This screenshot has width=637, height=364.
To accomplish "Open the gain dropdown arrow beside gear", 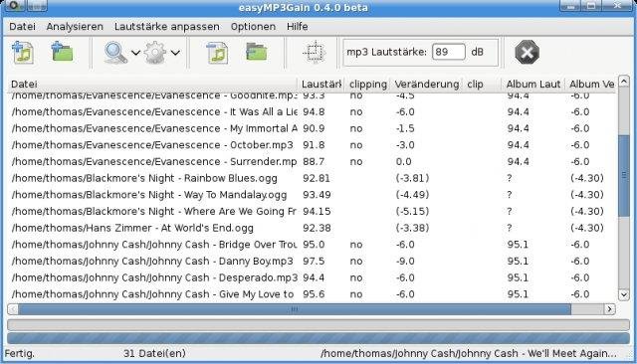I will (x=175, y=53).
